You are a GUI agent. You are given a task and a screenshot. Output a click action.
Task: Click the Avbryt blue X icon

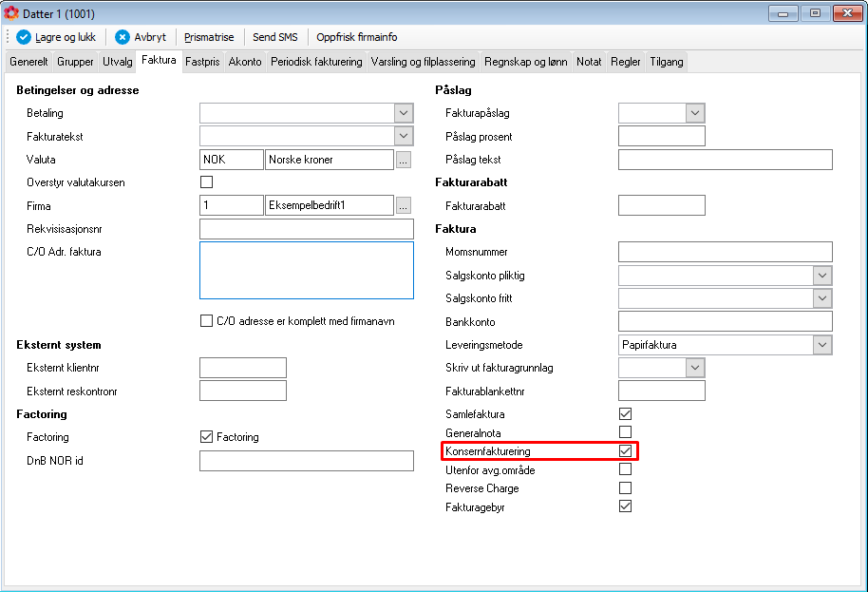point(123,37)
